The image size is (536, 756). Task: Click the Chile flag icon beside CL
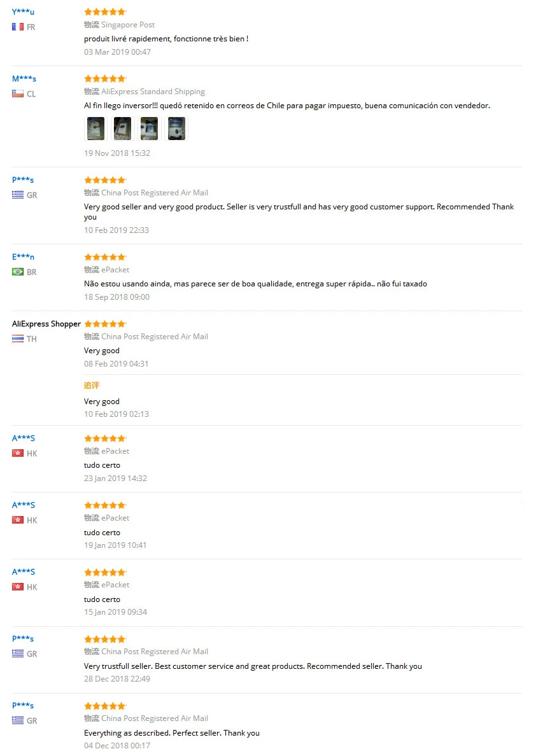[18, 94]
